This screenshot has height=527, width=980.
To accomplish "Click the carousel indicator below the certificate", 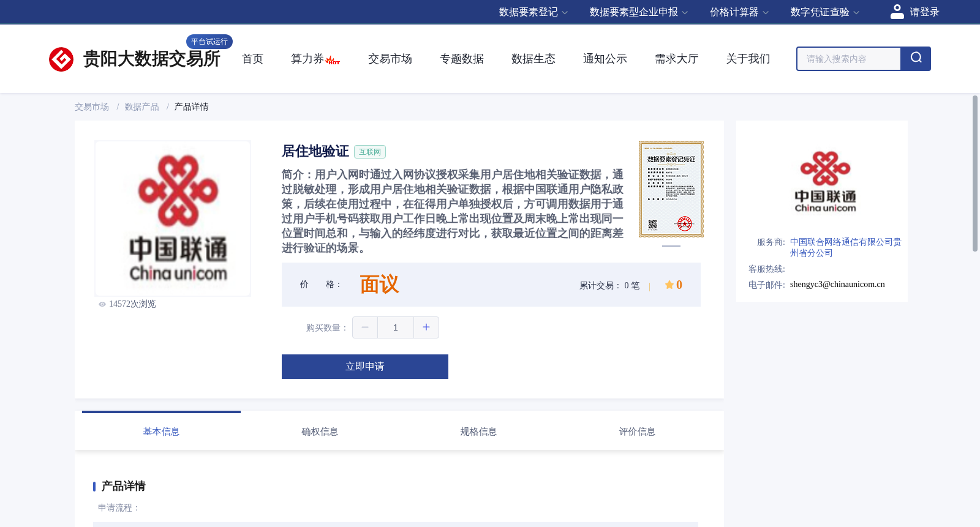I will point(671,246).
